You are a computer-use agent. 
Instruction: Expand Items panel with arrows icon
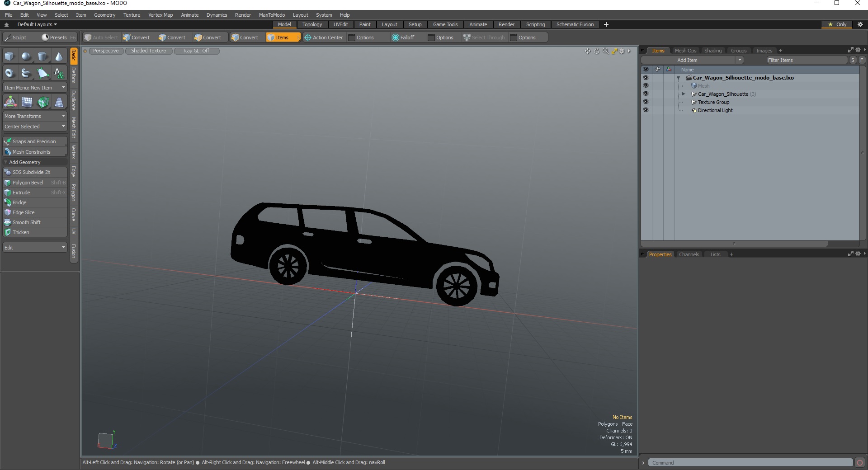click(x=850, y=50)
